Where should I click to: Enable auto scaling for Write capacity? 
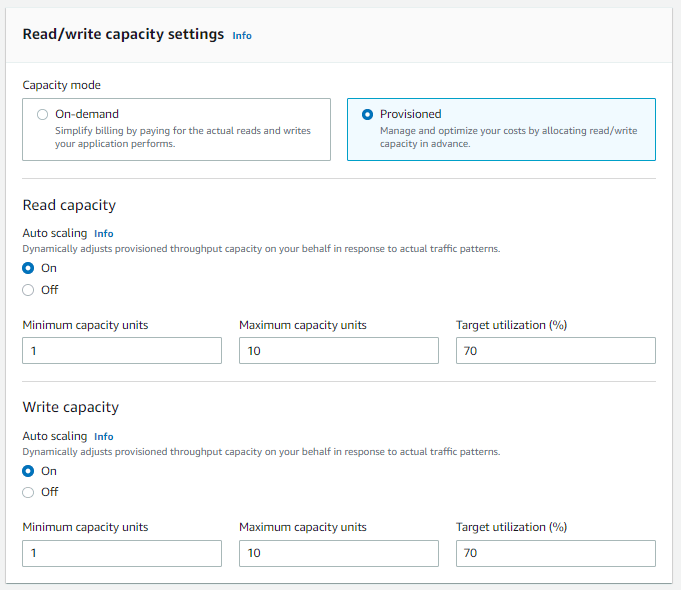29,471
